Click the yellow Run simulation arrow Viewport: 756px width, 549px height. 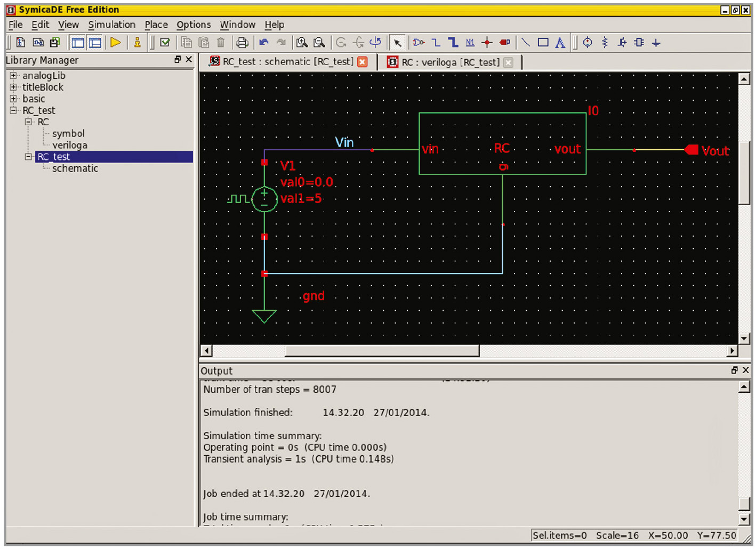coord(115,42)
